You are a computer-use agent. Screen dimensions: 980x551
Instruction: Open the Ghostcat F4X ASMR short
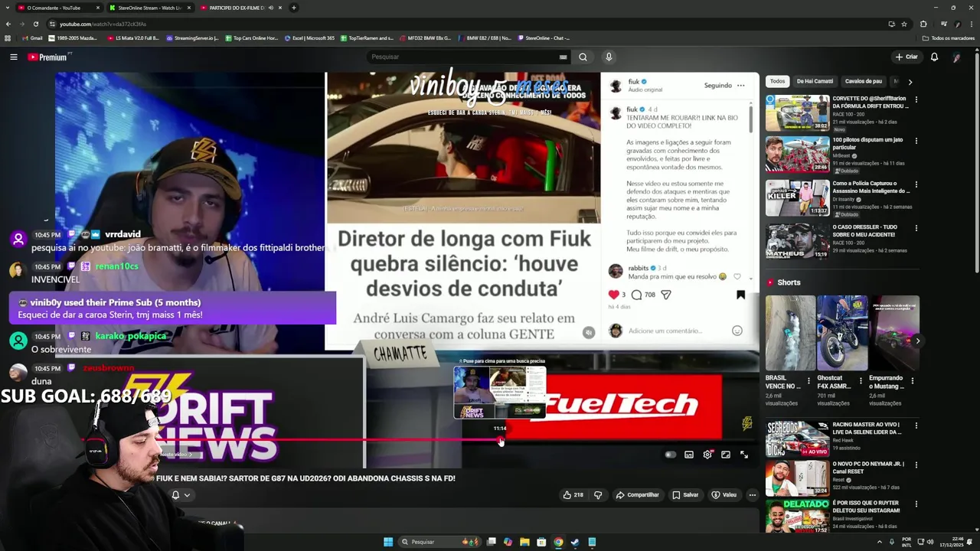coord(842,333)
